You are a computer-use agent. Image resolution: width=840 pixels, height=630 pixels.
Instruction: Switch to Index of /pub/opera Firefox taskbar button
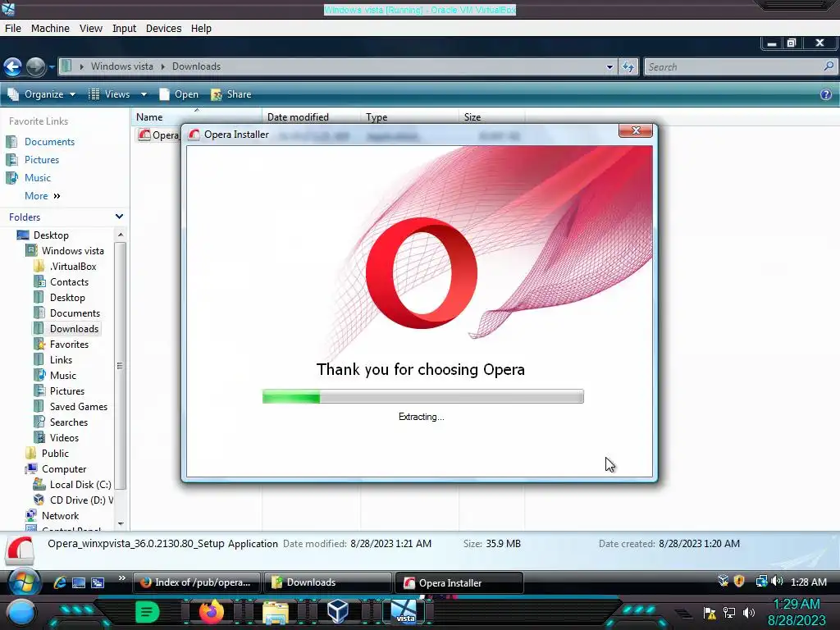pos(197,582)
